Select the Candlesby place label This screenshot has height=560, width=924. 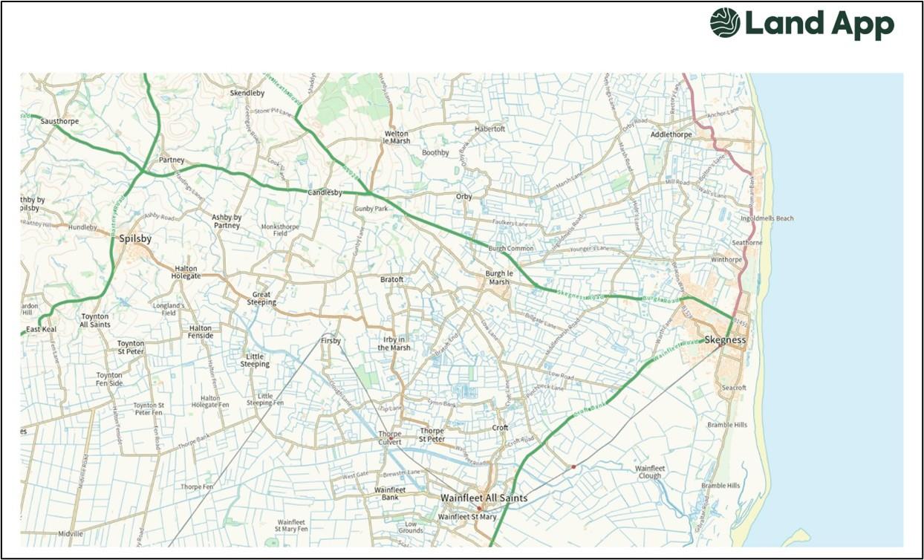325,192
